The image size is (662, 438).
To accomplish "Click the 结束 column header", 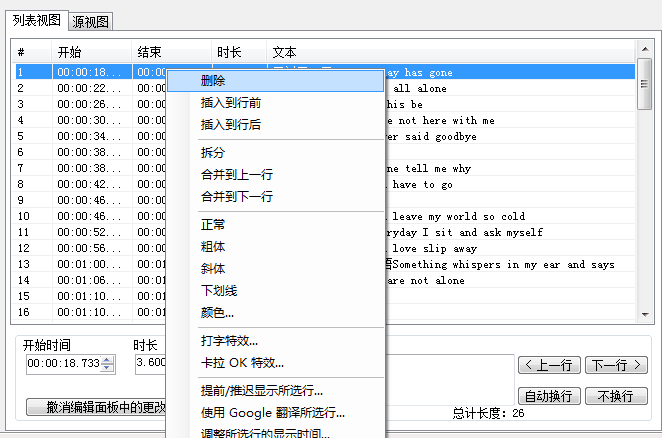I will 171,52.
